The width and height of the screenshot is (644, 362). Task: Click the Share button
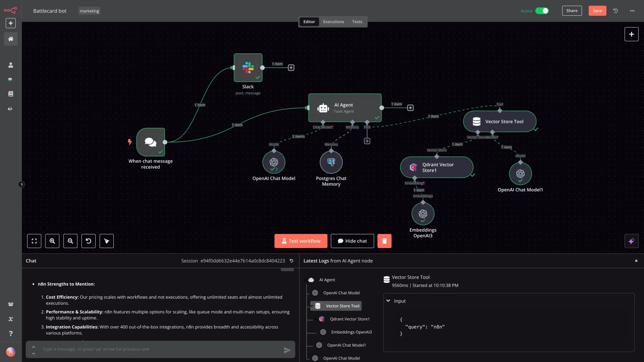coord(572,11)
